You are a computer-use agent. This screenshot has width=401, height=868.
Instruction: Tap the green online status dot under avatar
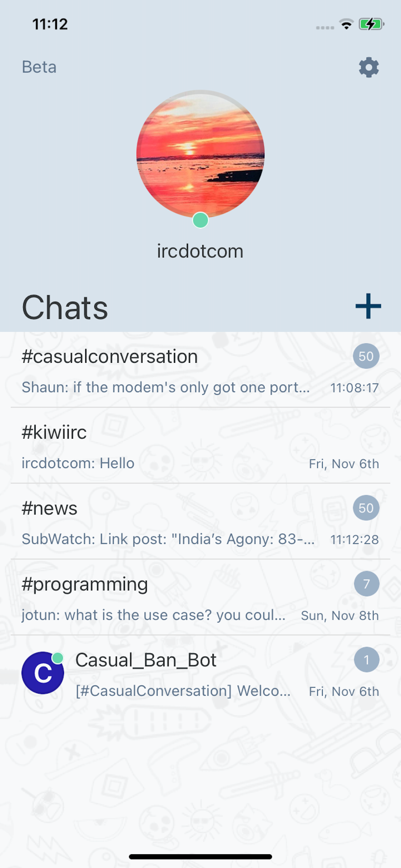click(x=200, y=220)
